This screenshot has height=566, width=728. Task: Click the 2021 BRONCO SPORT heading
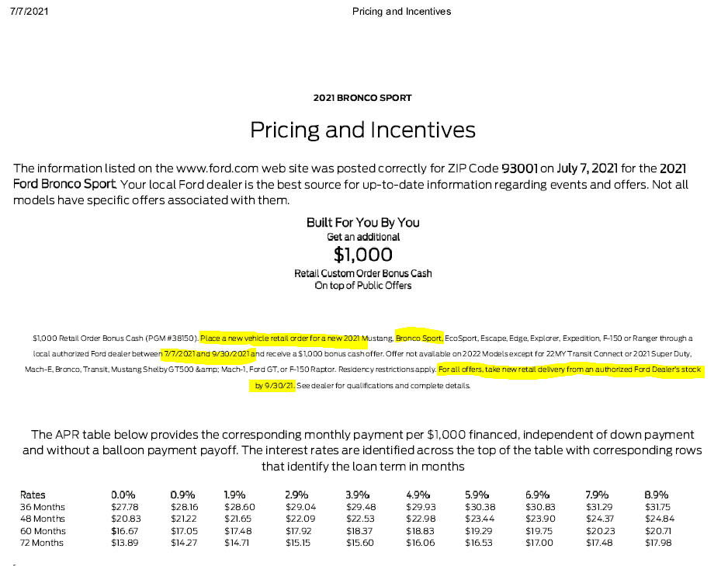coord(362,98)
